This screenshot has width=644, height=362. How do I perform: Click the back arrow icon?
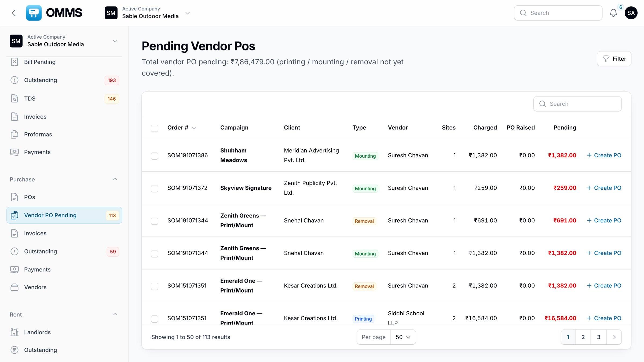pos(14,13)
